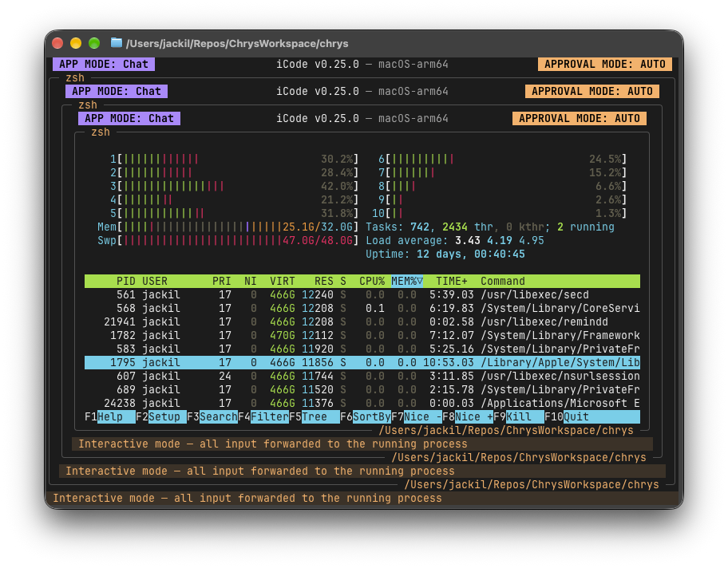Viewport: 728px width, 568px height.
Task: Click the CPU 2 usage meter at 28.4%
Action: [234, 172]
